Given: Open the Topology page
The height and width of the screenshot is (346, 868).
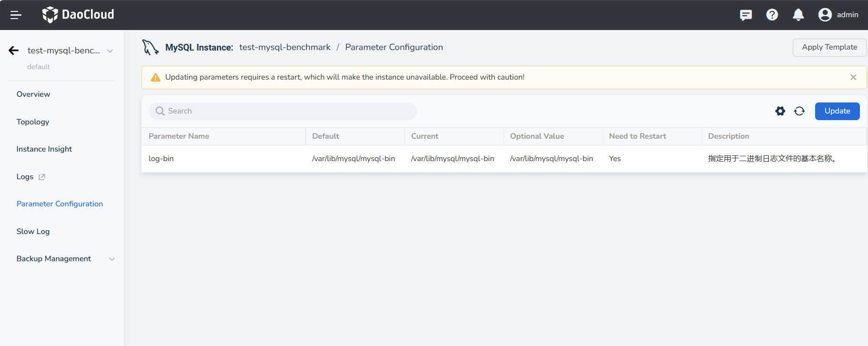Looking at the screenshot, I should [x=33, y=122].
